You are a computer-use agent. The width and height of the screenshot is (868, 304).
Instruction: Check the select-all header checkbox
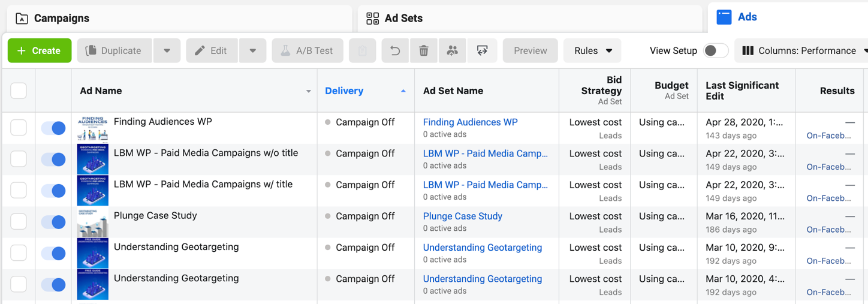pos(19,91)
